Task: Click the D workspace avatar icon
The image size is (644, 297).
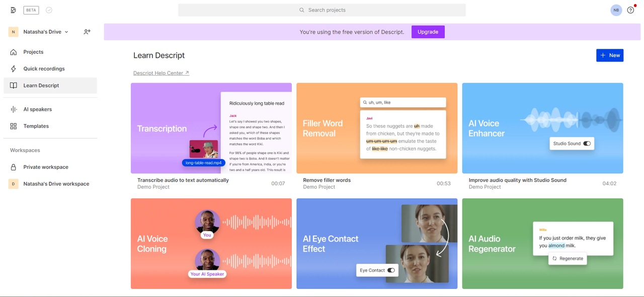Action: click(14, 184)
